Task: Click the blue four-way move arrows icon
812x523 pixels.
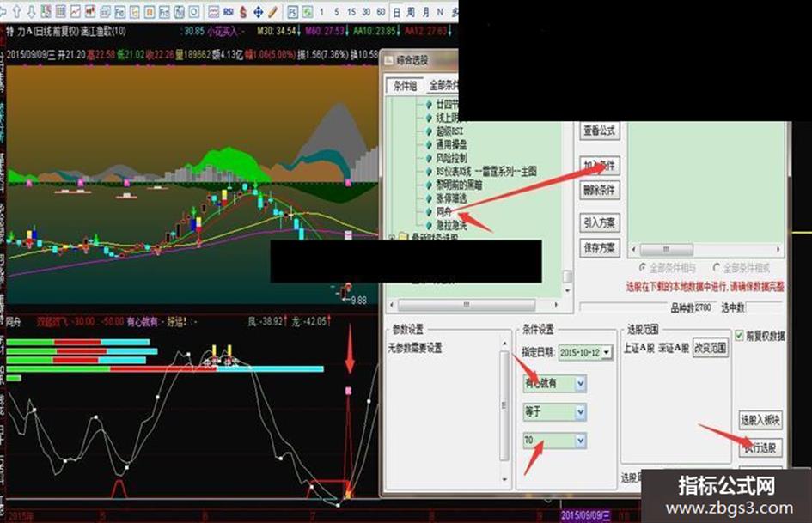Action: point(258,11)
